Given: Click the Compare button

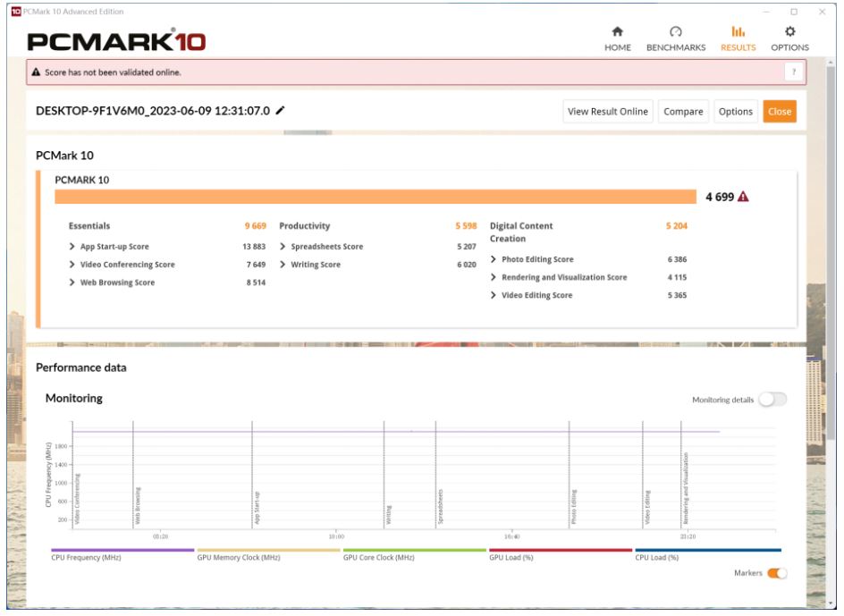Looking at the screenshot, I should click(683, 112).
